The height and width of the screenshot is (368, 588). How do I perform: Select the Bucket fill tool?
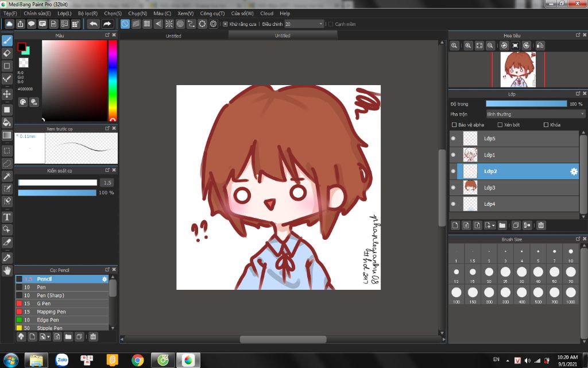[7, 122]
